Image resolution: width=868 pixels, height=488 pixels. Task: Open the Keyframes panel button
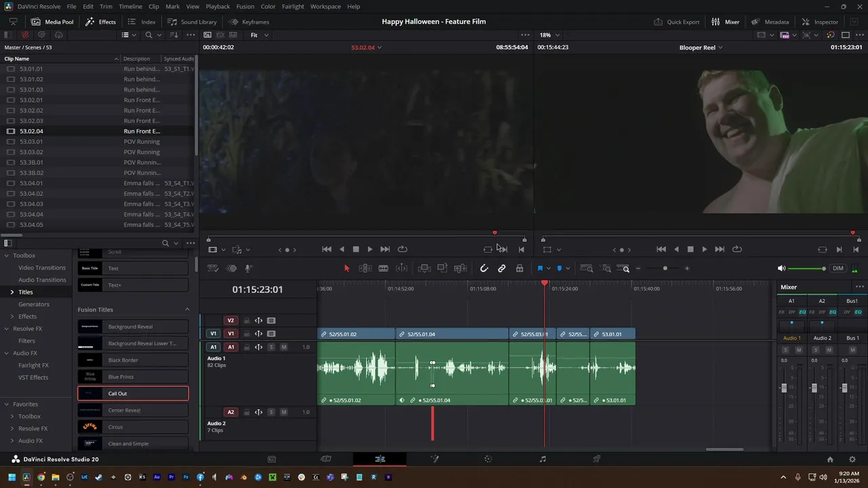pyautogui.click(x=249, y=22)
